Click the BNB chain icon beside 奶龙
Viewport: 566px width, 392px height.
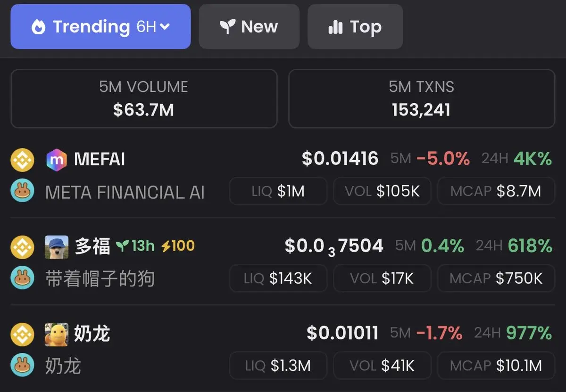click(22, 334)
